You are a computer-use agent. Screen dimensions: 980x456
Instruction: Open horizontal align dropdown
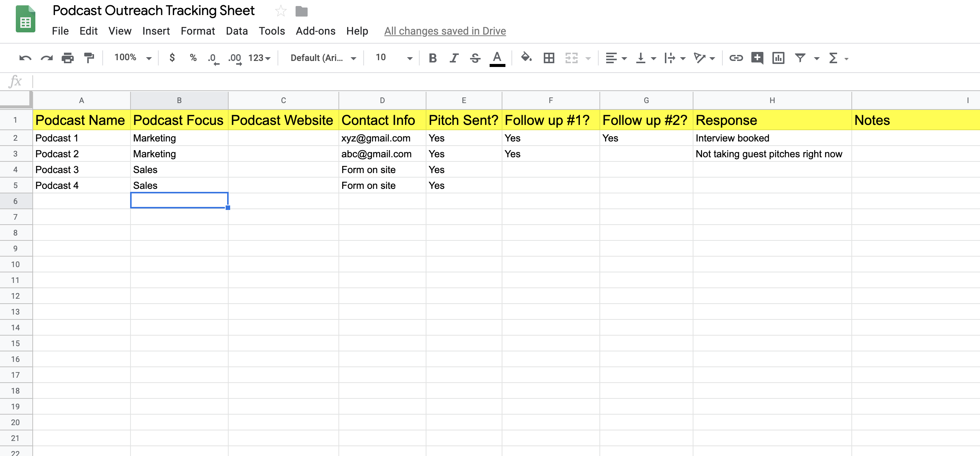click(616, 58)
